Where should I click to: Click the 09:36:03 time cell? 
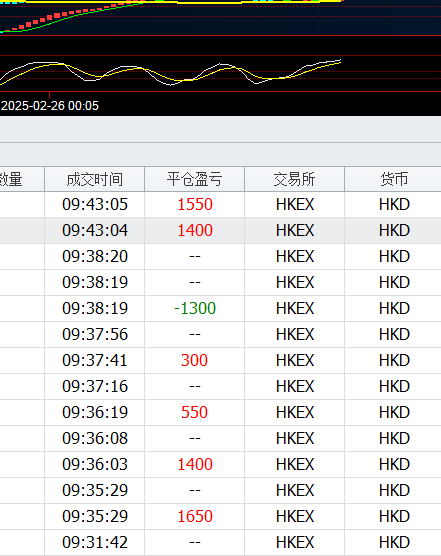click(x=95, y=464)
